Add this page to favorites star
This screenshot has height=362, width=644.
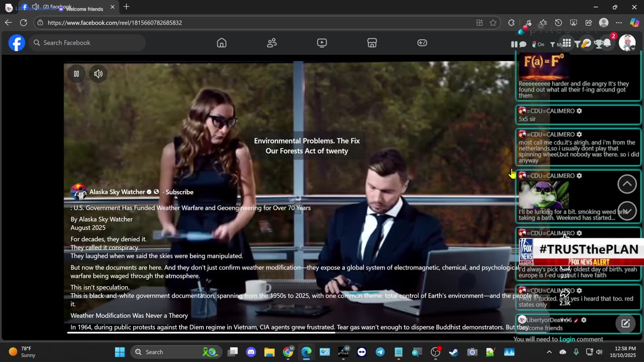pyautogui.click(x=493, y=23)
